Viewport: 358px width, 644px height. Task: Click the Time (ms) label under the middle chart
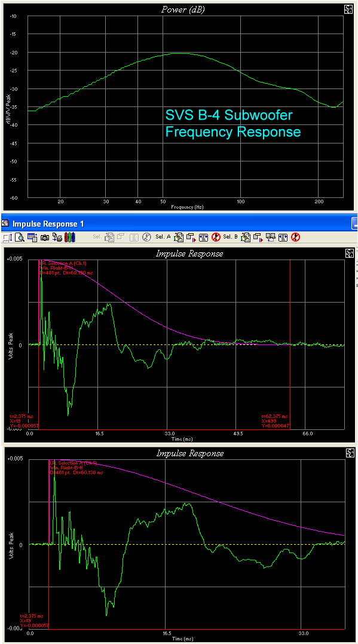(182, 439)
